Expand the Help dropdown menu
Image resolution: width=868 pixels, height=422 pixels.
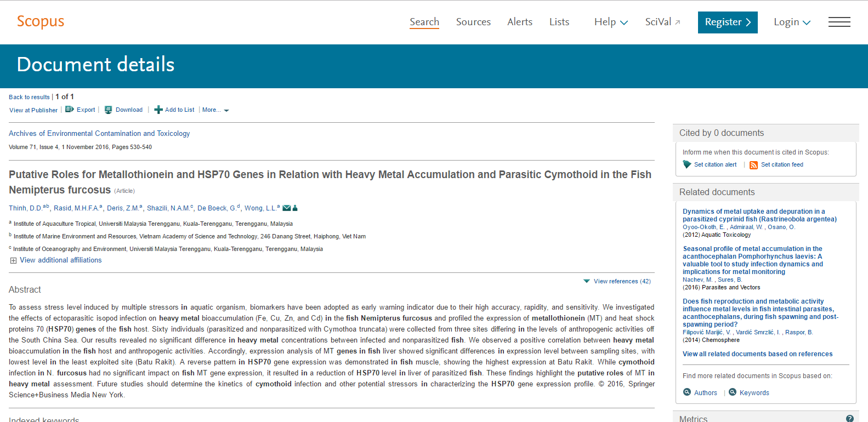pos(611,22)
